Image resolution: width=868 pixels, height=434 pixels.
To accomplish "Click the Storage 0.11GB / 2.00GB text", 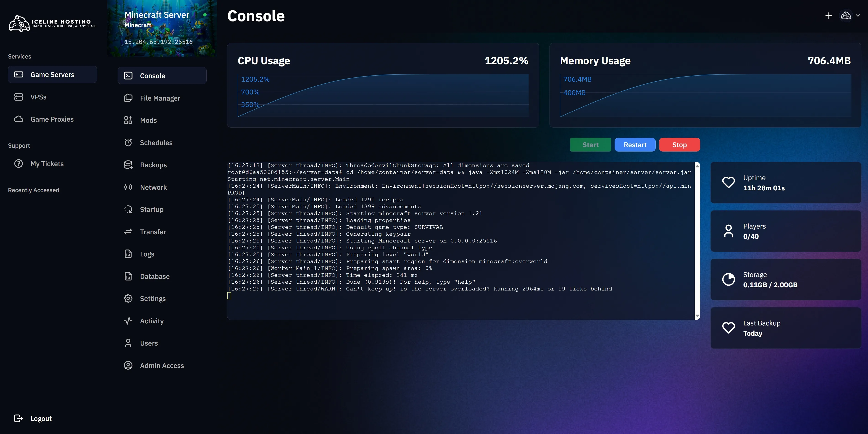I will click(770, 285).
